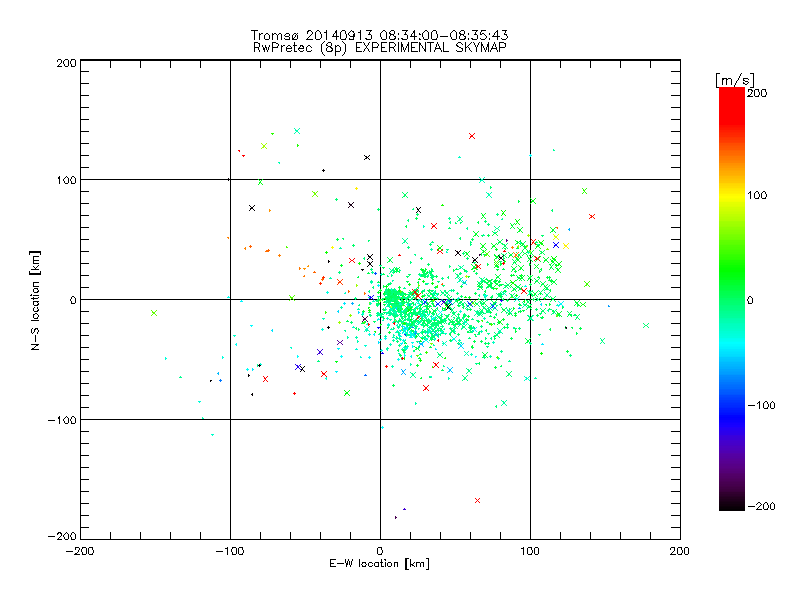
Task: Click the x-axis tick label '0'
Action: (x=380, y=551)
